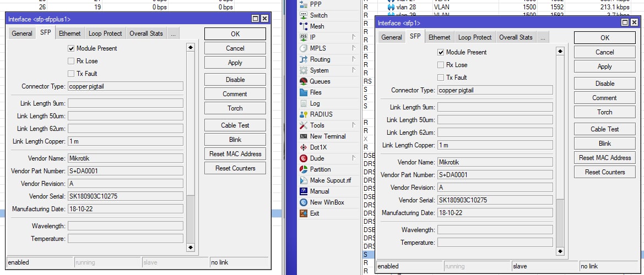Show more tabs in sfp1 window

click(x=543, y=38)
